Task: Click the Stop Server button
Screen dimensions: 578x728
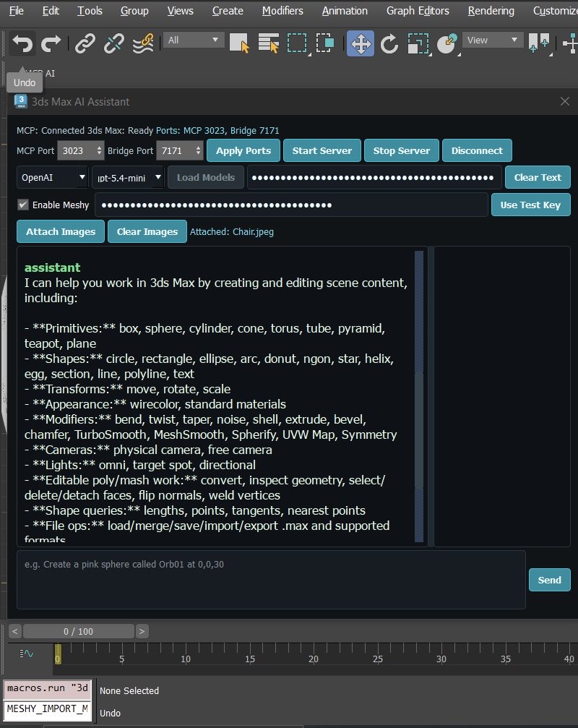Action: point(401,150)
